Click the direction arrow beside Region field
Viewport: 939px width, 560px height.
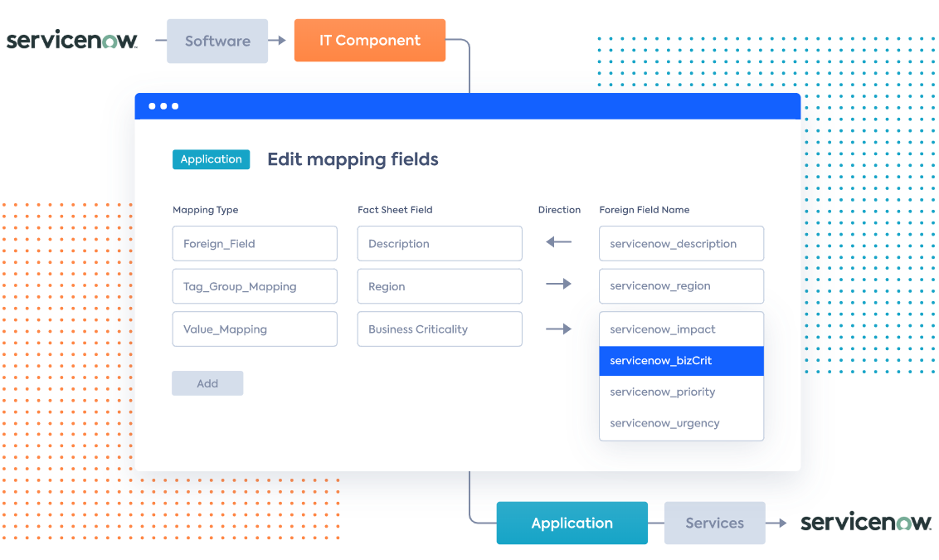coord(559,285)
